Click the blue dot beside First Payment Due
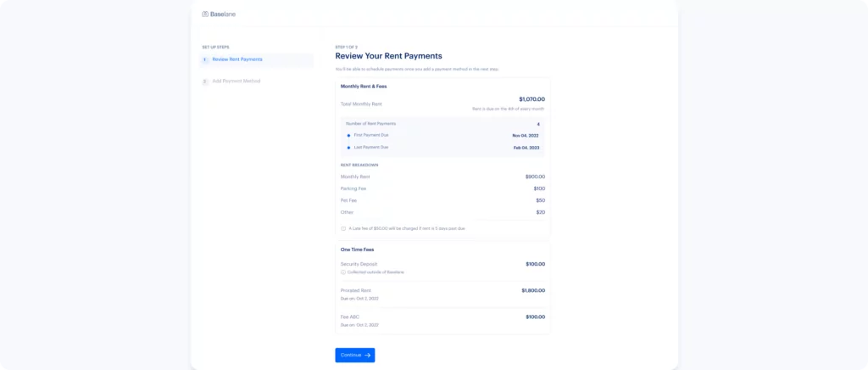868x370 pixels. pyautogui.click(x=348, y=135)
